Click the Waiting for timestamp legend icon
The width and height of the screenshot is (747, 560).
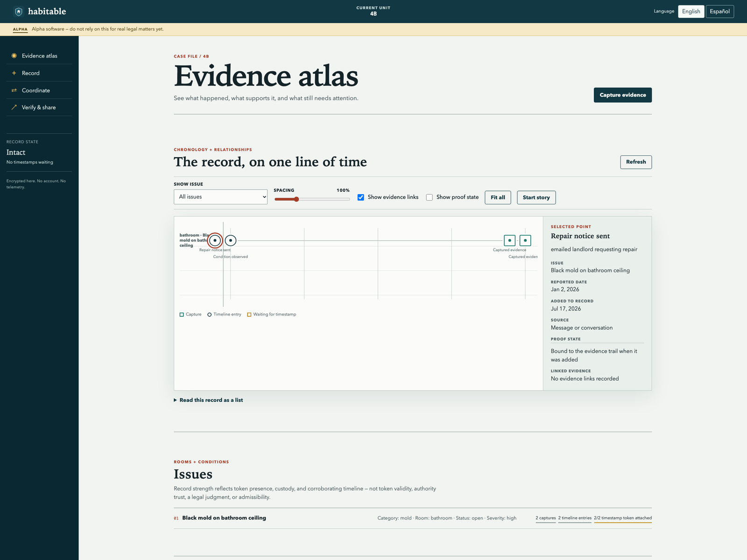249,315
